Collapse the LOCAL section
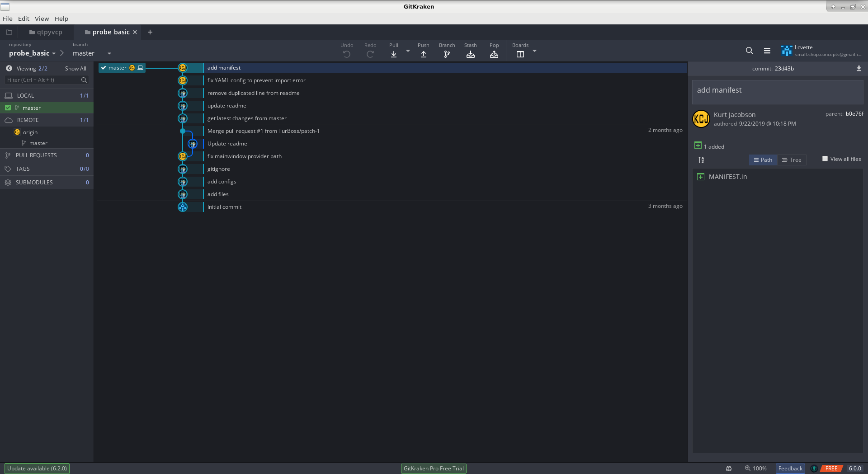 click(x=47, y=96)
